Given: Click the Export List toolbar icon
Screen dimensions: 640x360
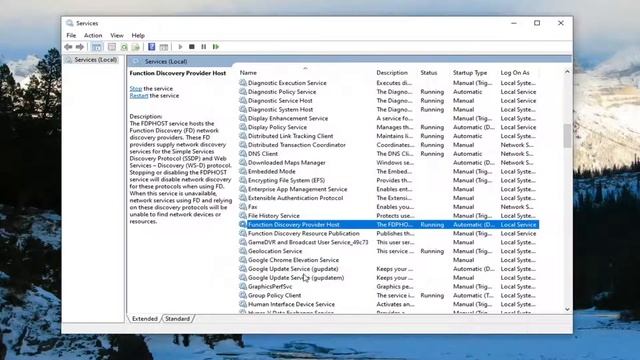Looking at the screenshot, I should point(136,47).
